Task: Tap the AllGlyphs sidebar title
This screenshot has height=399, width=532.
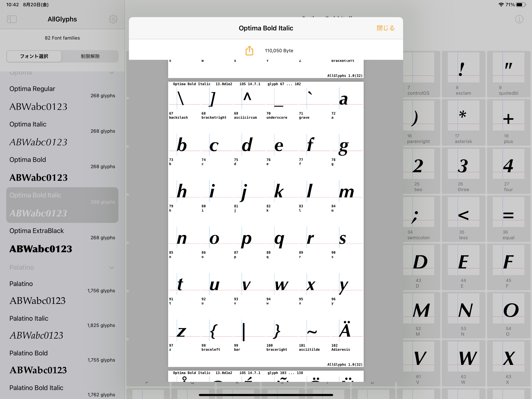Action: (62, 19)
